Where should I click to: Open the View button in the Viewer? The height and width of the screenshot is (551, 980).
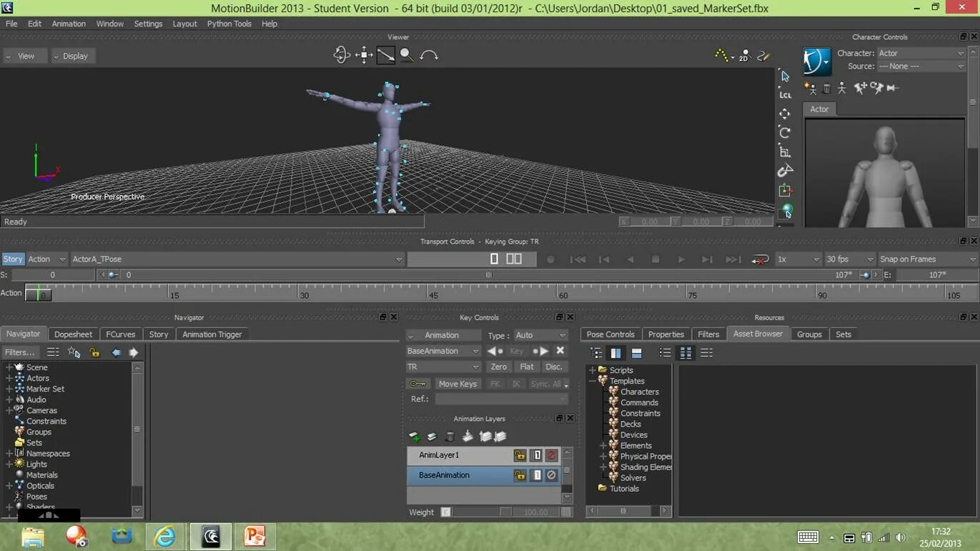tap(25, 56)
